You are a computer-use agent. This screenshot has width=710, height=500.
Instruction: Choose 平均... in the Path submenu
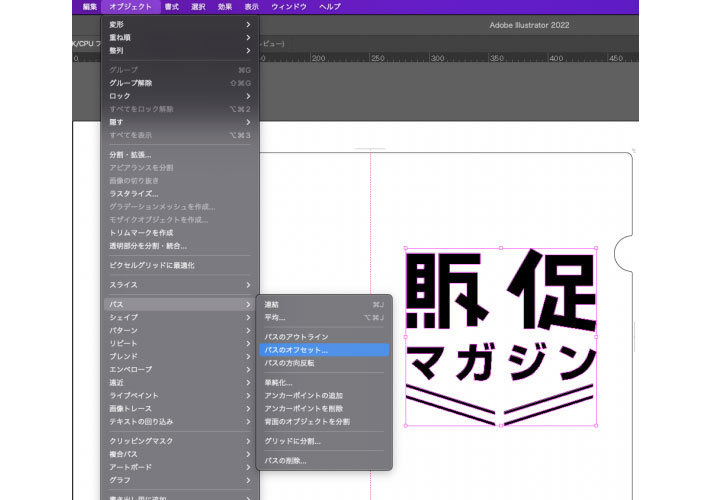pyautogui.click(x=275, y=317)
